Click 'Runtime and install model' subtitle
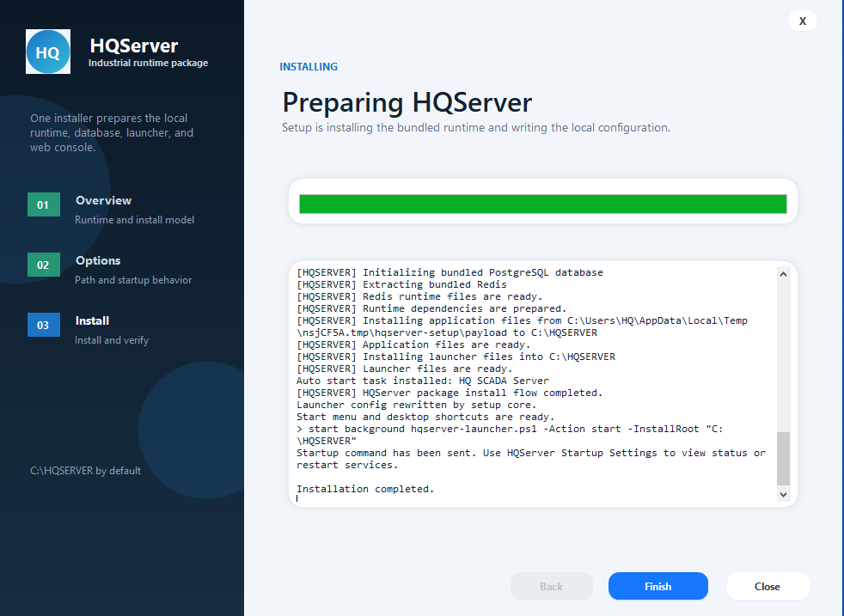 135,220
